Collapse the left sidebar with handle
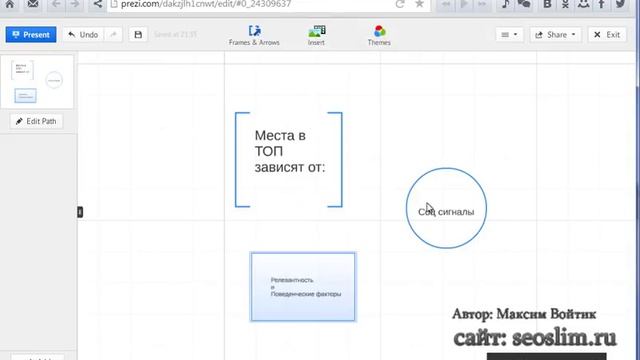The image size is (640, 360). 80,212
